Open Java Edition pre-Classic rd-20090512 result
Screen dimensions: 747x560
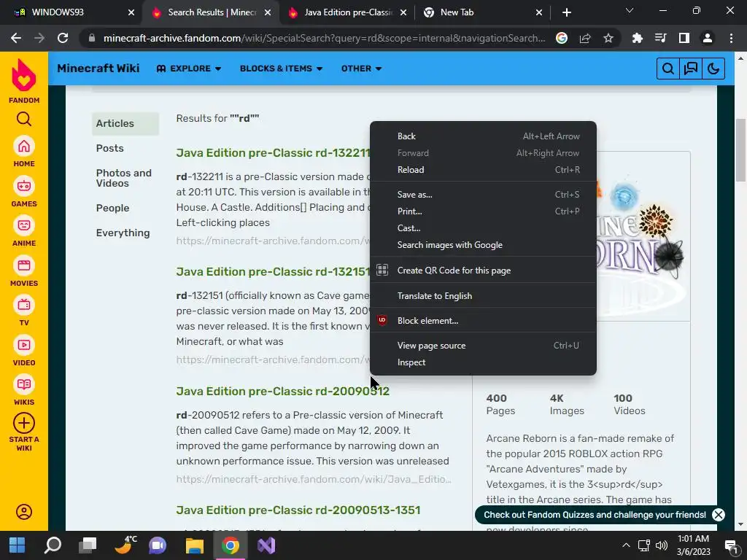282,391
